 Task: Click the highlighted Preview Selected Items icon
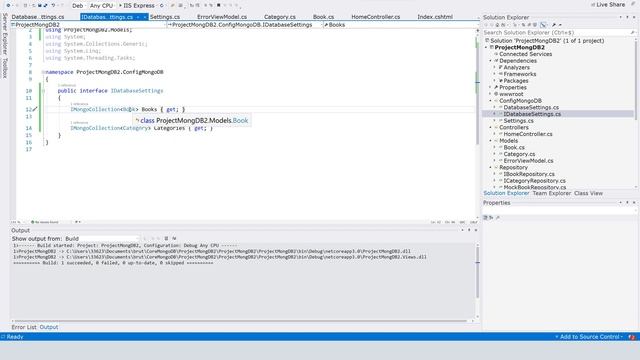pyautogui.click(x=543, y=25)
